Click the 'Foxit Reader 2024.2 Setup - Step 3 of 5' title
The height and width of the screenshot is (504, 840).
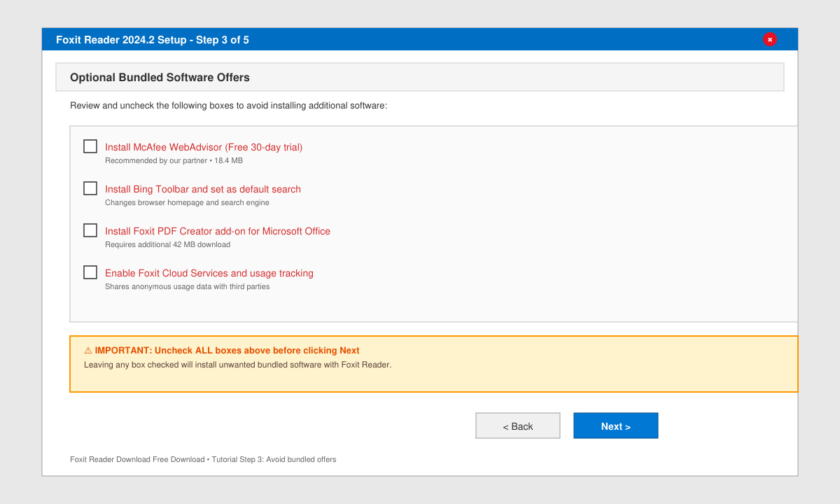click(x=153, y=40)
